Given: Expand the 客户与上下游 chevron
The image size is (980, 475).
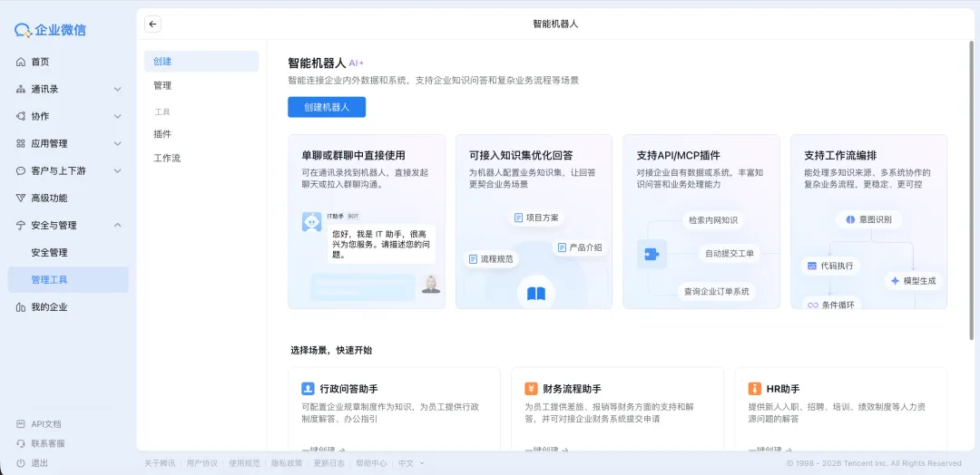Looking at the screenshot, I should [x=117, y=170].
